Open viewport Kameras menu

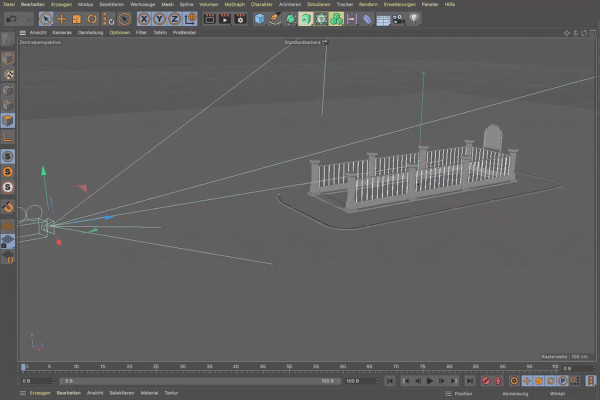(x=62, y=33)
